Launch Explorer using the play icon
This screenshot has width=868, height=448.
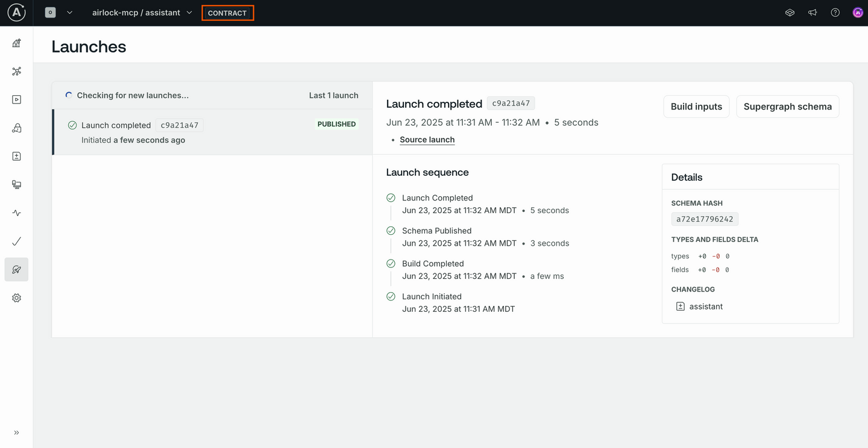click(x=16, y=99)
